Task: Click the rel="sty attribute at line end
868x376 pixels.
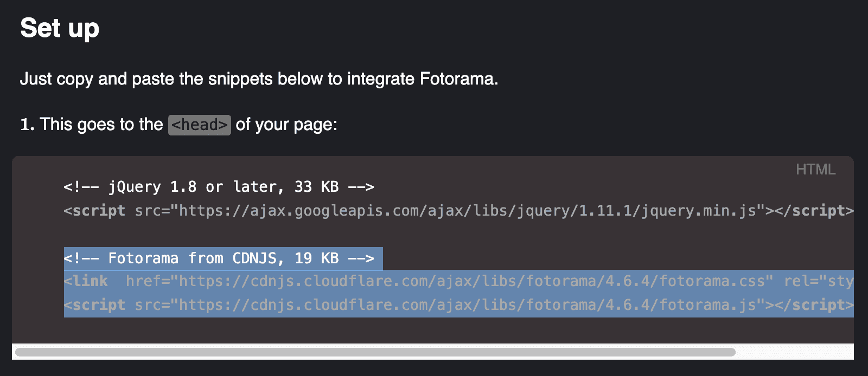Action: [819, 281]
